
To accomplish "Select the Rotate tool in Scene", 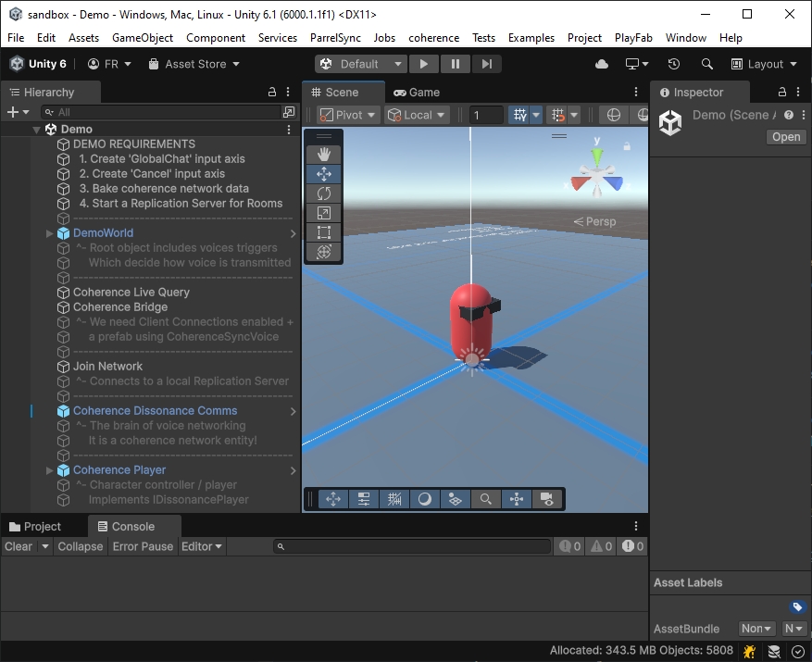I will coord(324,194).
